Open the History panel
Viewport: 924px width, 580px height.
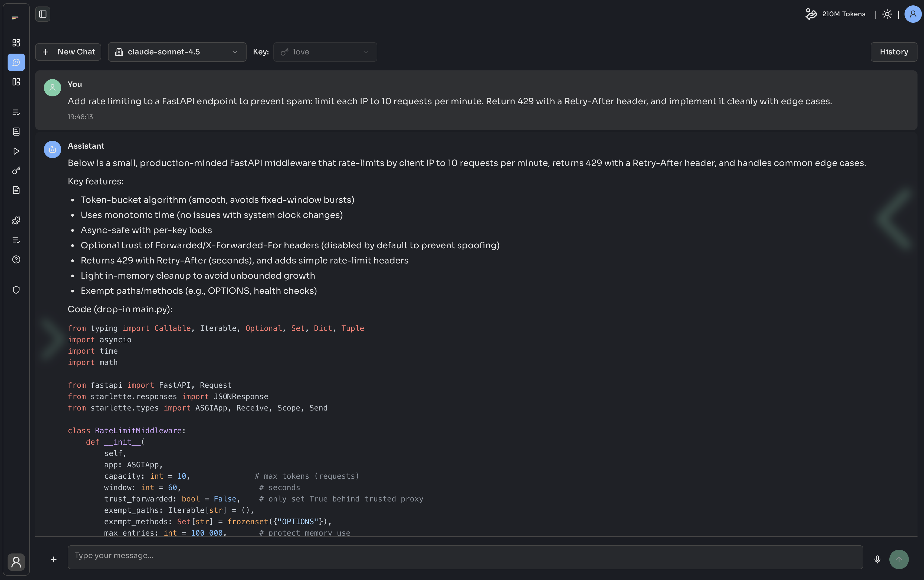click(x=893, y=52)
